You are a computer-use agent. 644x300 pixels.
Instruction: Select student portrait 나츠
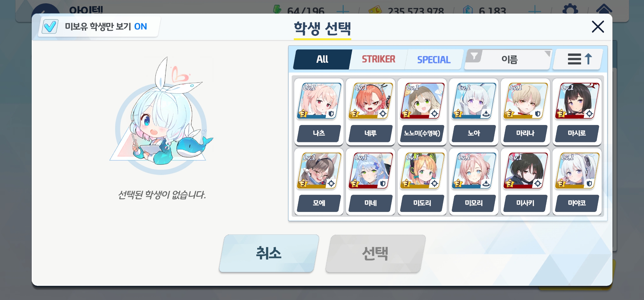[319, 101]
